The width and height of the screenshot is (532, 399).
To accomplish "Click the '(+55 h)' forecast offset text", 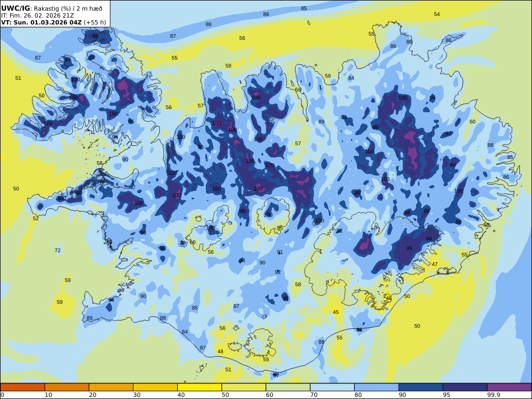I will 95,22.
